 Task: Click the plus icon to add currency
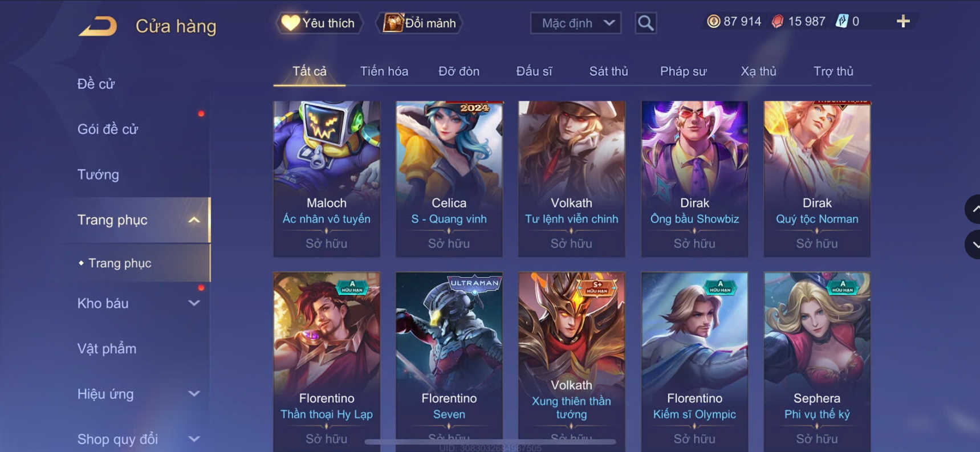(903, 22)
